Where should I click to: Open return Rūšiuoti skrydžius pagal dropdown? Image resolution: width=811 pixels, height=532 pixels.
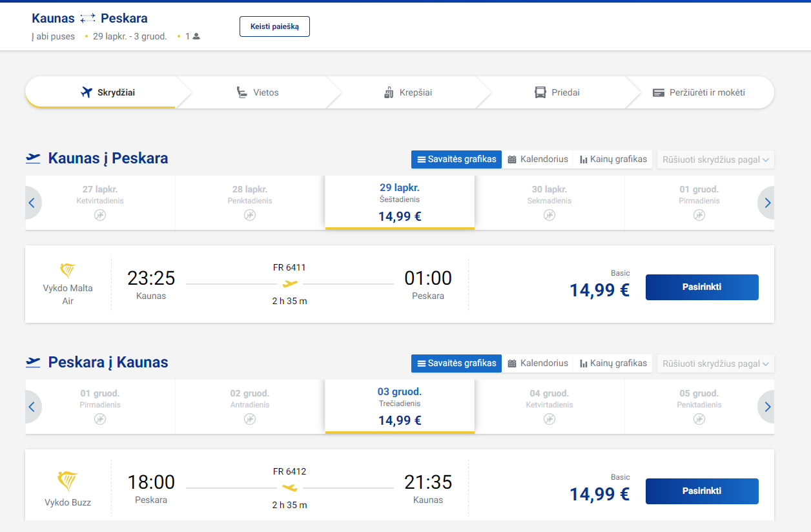click(x=715, y=363)
